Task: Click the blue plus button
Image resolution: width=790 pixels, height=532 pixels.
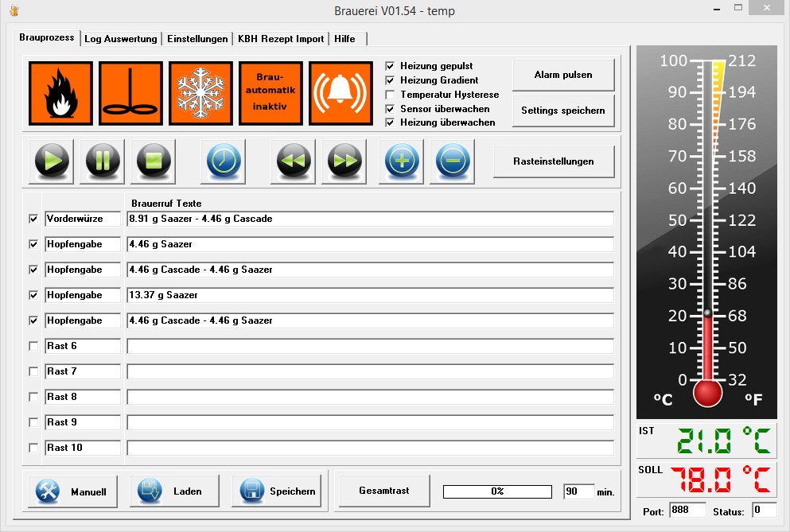Action: pyautogui.click(x=401, y=161)
